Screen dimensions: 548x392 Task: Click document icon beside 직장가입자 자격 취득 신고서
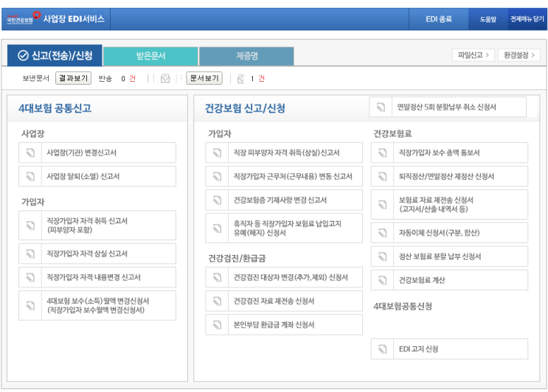(x=30, y=225)
